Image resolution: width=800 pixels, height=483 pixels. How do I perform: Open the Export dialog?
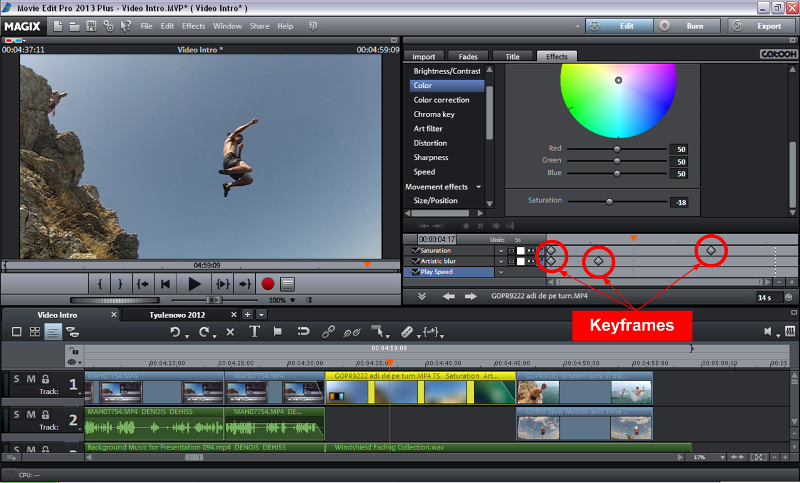(762, 26)
